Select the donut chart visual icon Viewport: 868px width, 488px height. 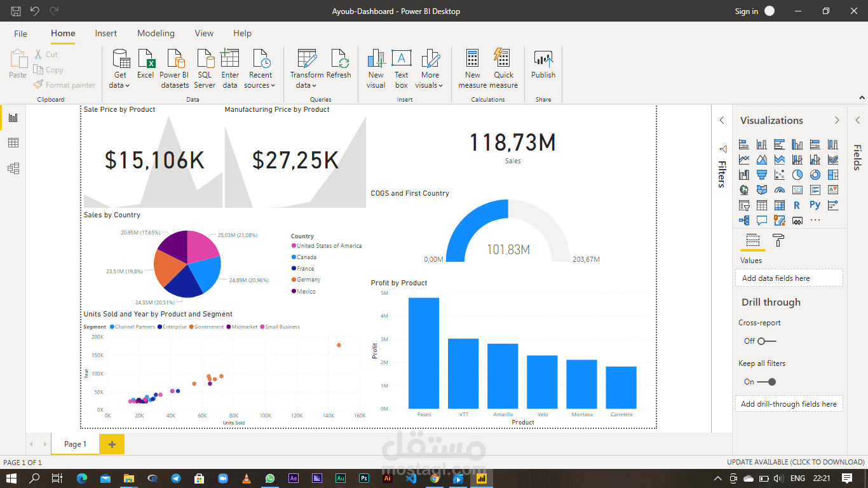pyautogui.click(x=815, y=175)
